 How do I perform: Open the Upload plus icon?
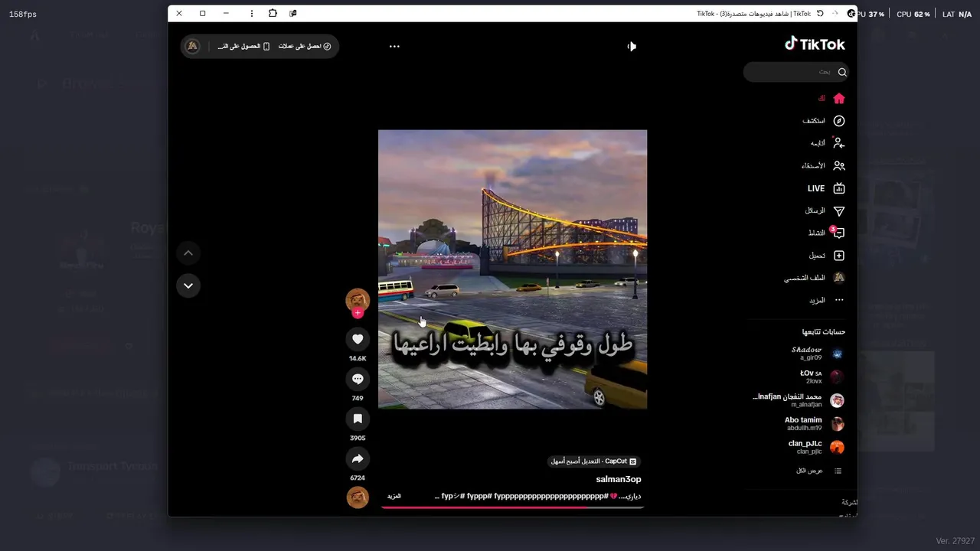(839, 256)
